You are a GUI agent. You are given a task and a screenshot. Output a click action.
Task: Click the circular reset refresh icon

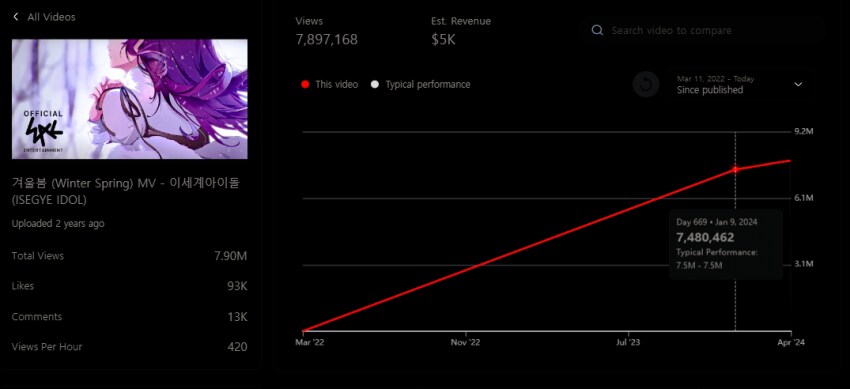646,85
